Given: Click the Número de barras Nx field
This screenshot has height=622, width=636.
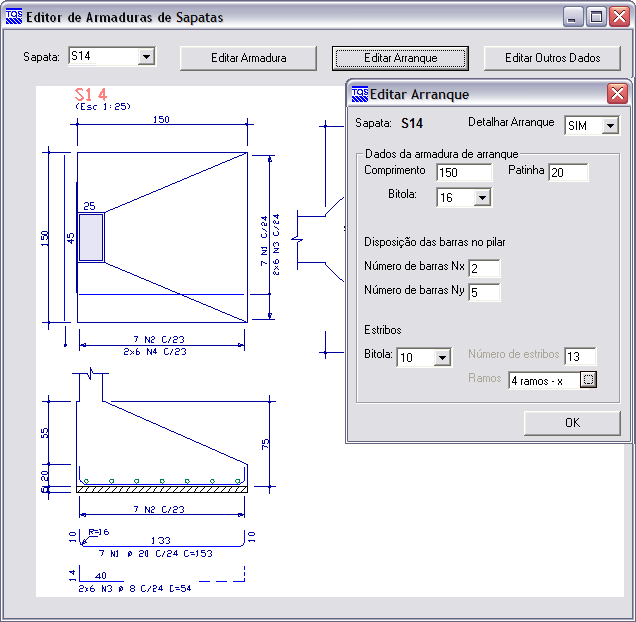Looking at the screenshot, I should coord(484,269).
